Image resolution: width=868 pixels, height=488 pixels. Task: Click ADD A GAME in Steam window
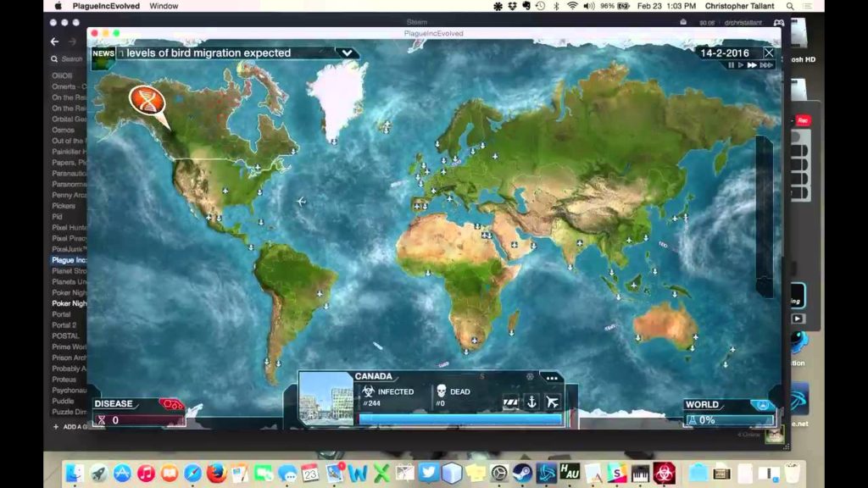click(71, 427)
